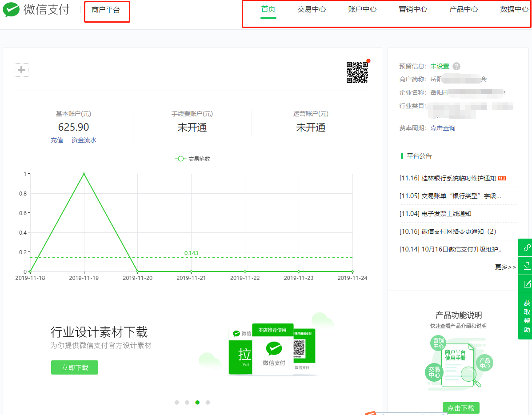Image resolution: width=532 pixels, height=415 pixels.
Task: Click the 更多>> link
Action: click(505, 267)
